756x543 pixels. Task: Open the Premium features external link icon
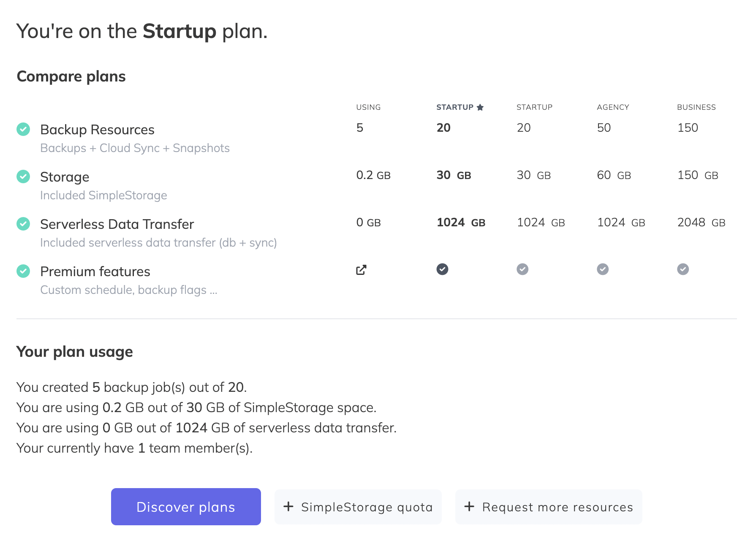click(x=361, y=270)
